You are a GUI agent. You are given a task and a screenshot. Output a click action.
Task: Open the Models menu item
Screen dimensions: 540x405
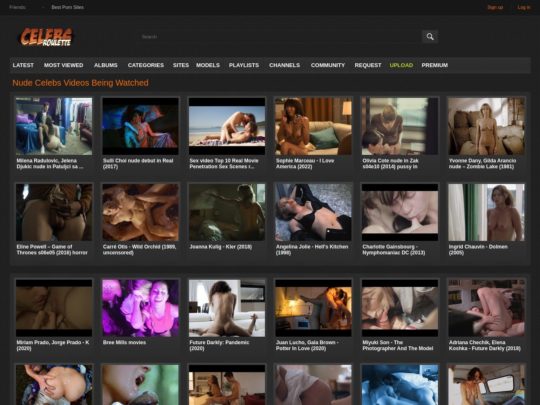pos(208,65)
